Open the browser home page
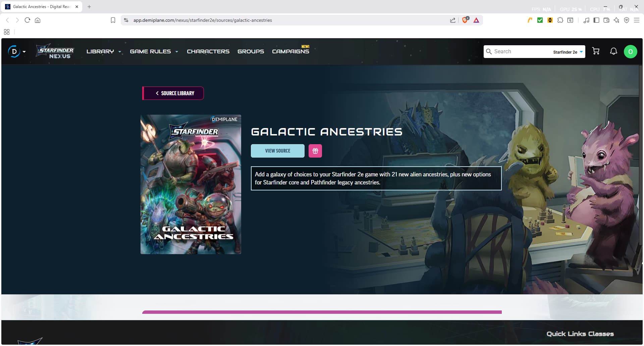This screenshot has height=346, width=644. point(38,20)
